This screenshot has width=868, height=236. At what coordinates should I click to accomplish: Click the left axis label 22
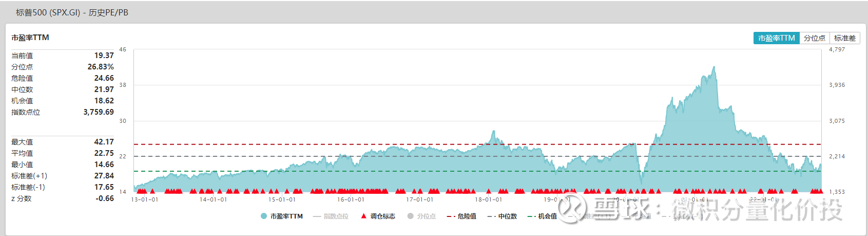[123, 156]
